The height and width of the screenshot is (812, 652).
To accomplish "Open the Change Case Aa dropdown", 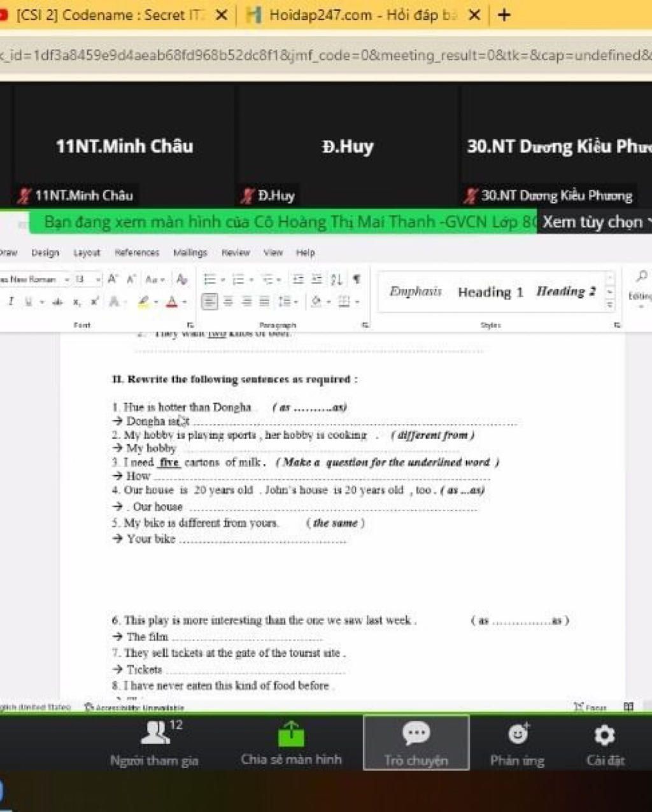I will point(155,279).
